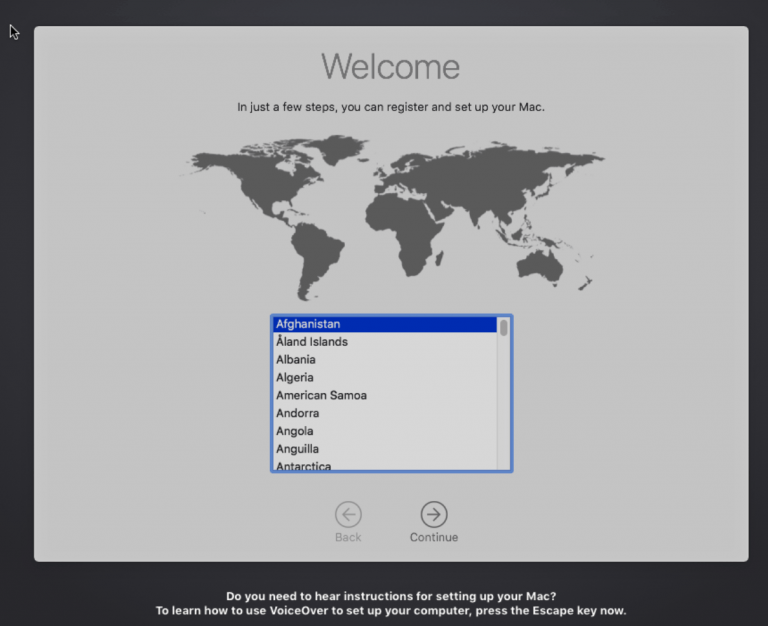Click the country list scrollbar thumb

click(504, 327)
